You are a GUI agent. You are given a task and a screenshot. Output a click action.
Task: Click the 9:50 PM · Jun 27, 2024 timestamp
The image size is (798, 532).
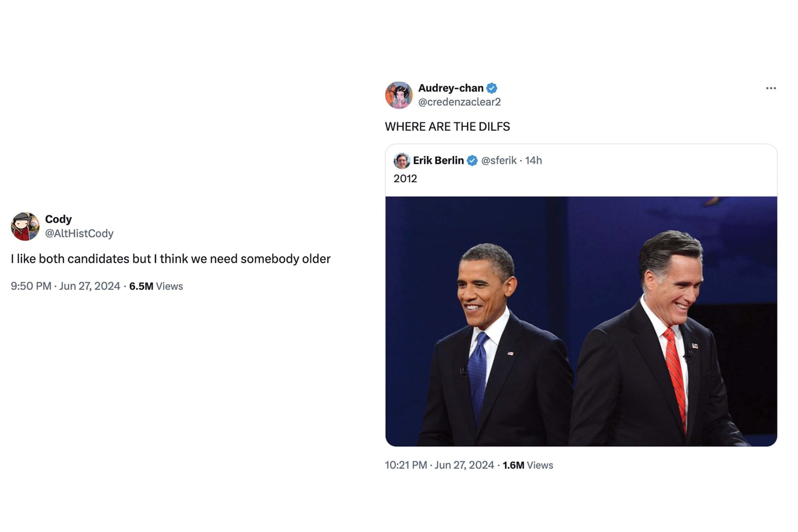point(65,286)
